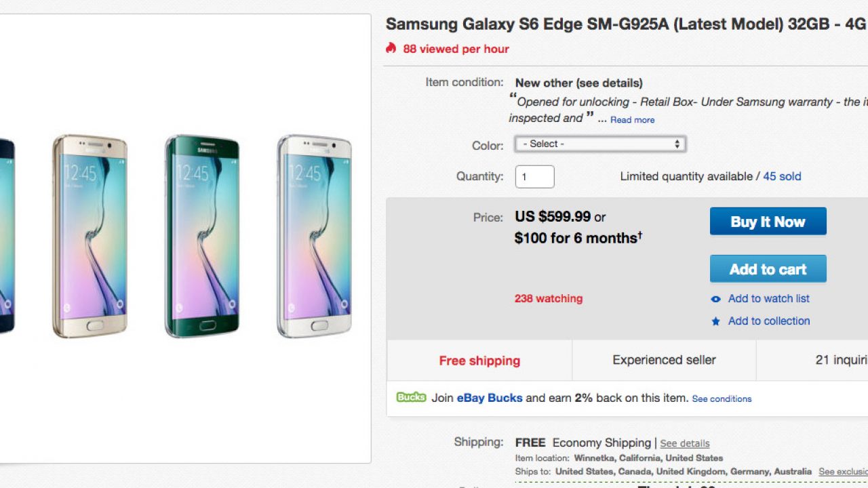Click the gold Galaxy S6 Edge phone image
Viewport: 868px width, 488px height.
tap(90, 235)
